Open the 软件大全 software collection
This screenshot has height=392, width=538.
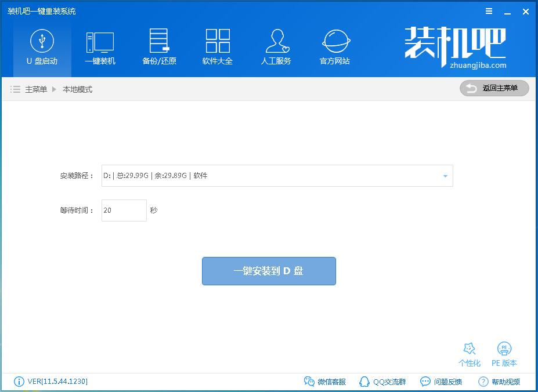click(x=218, y=48)
